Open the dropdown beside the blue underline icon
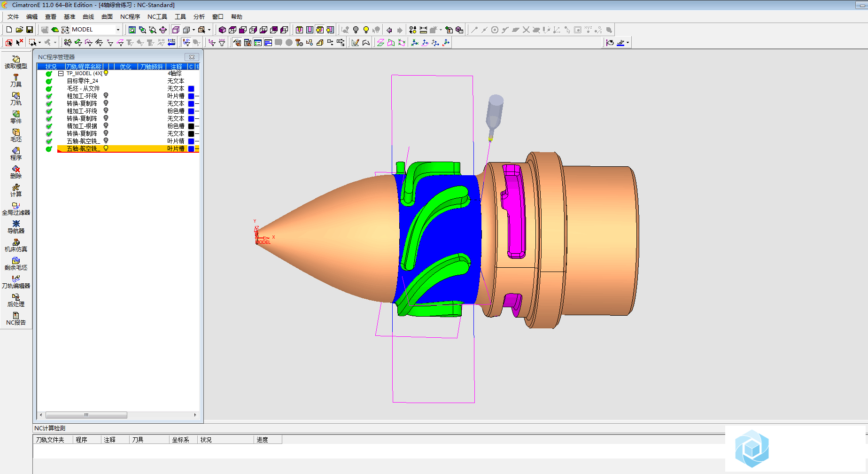This screenshot has width=868, height=474. [628, 42]
